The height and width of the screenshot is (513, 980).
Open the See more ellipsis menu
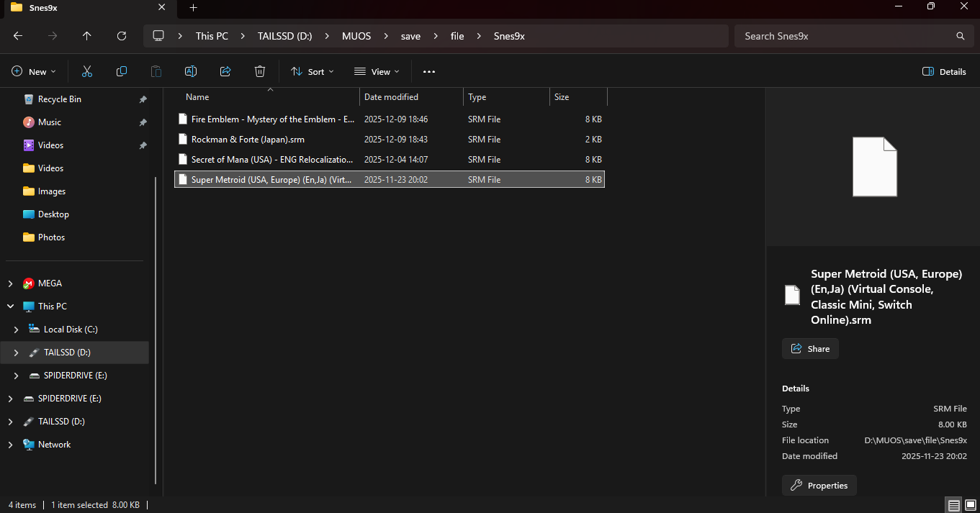(x=429, y=71)
